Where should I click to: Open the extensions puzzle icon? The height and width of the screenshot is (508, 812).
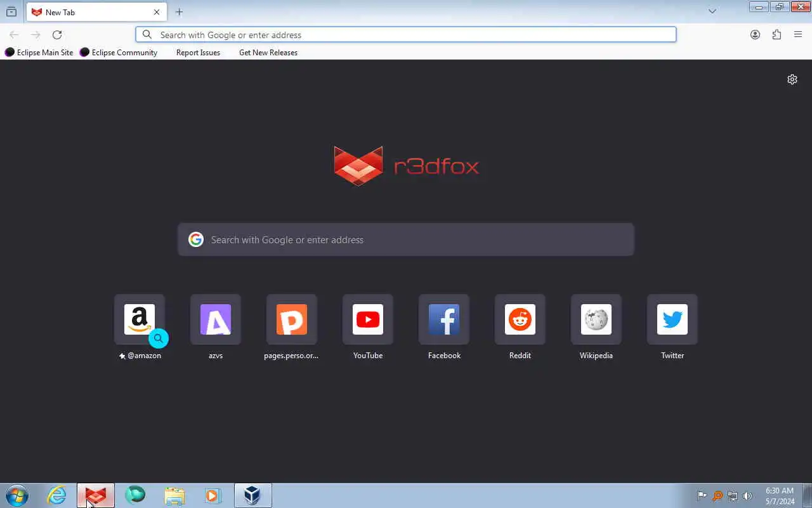(x=776, y=35)
